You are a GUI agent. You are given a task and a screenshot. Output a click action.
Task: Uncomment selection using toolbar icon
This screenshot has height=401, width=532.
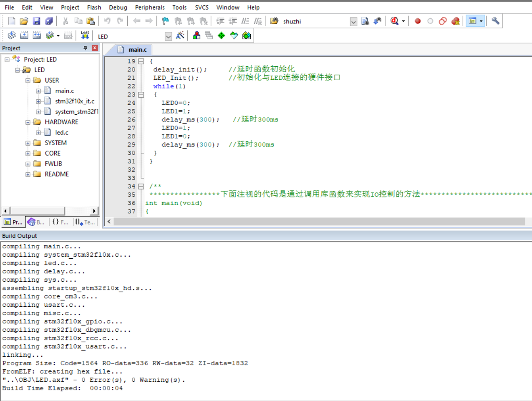click(x=258, y=21)
